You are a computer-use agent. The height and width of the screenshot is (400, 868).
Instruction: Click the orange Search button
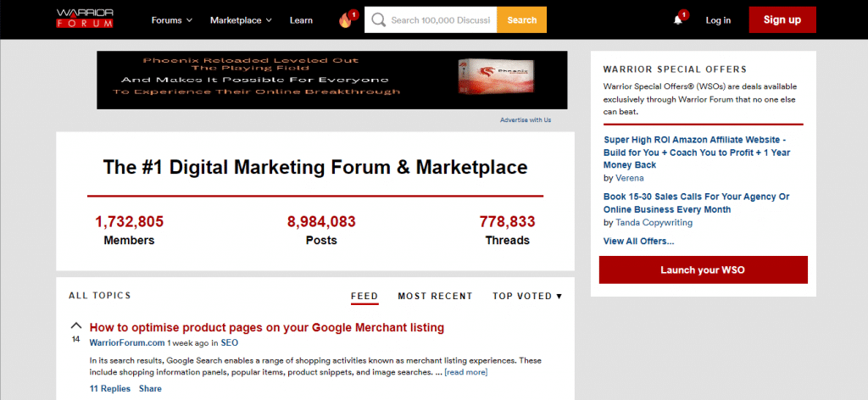[x=522, y=20]
